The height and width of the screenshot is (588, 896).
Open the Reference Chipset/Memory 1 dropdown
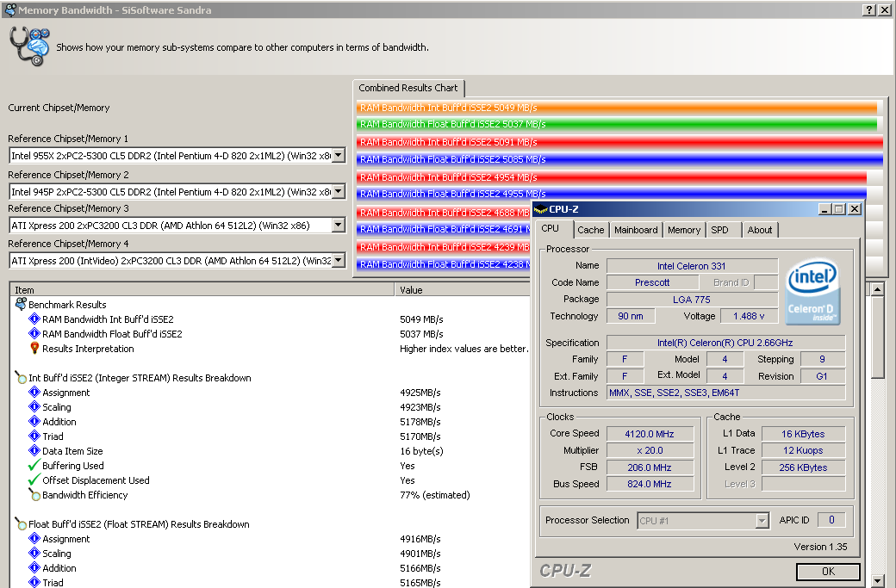tap(339, 156)
